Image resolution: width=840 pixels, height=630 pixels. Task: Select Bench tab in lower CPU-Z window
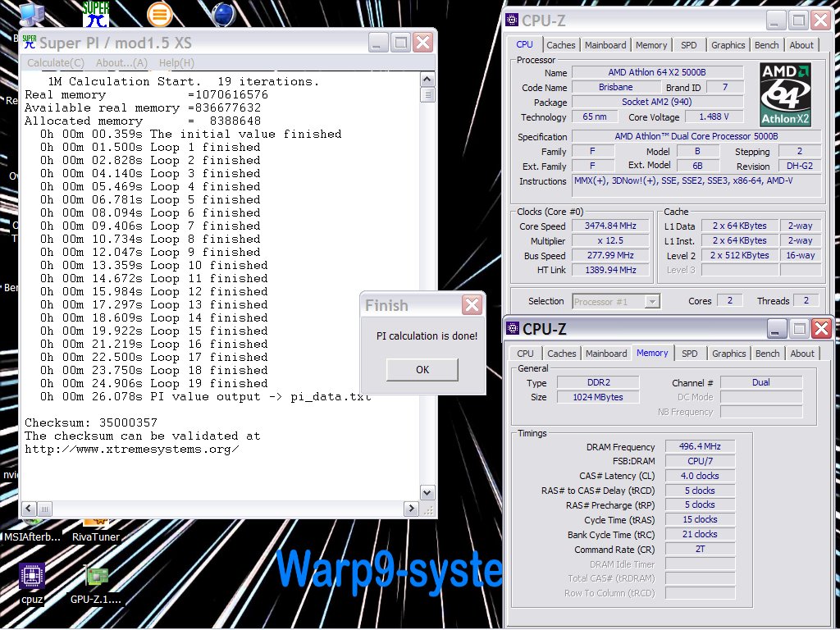[x=768, y=354]
